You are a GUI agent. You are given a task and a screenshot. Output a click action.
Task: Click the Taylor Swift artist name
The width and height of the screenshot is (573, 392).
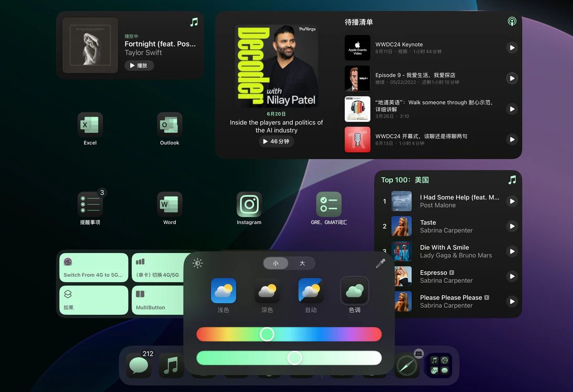[143, 52]
